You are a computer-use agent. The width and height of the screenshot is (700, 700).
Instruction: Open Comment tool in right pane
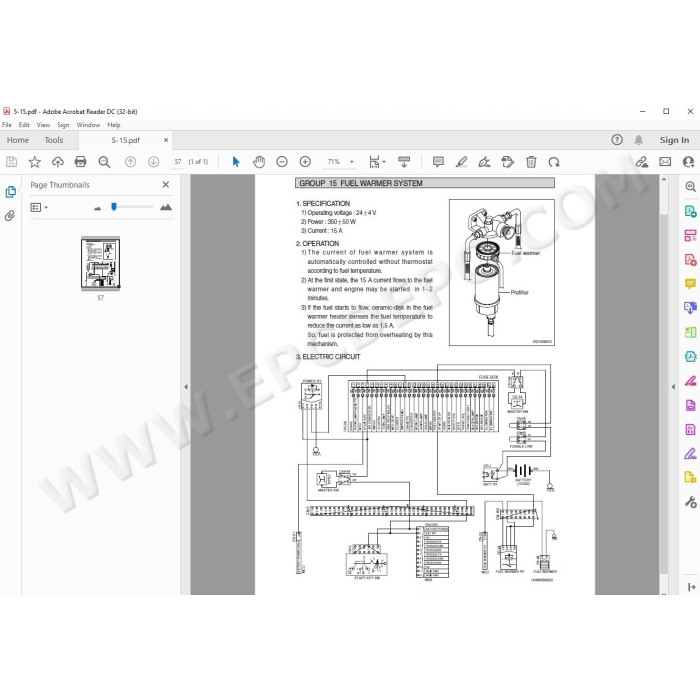pos(690,283)
